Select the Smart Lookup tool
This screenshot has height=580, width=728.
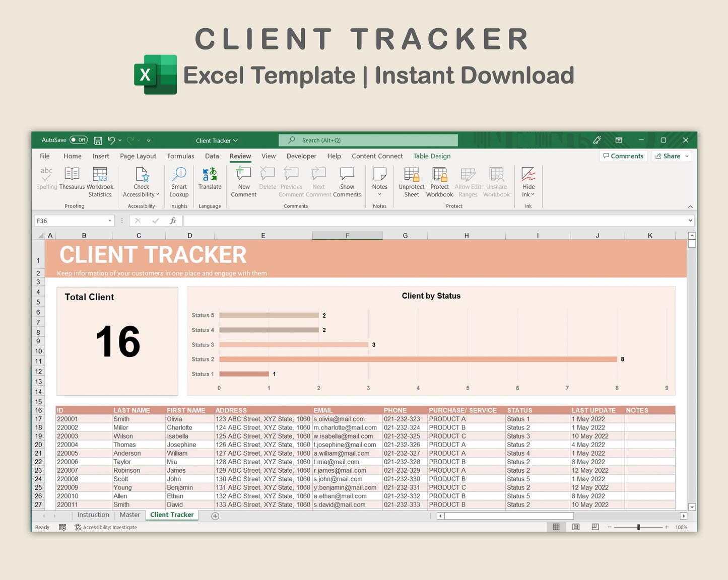pos(179,182)
